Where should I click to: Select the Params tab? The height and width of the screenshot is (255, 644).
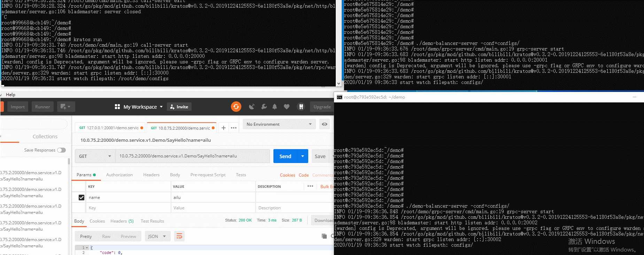[86, 175]
